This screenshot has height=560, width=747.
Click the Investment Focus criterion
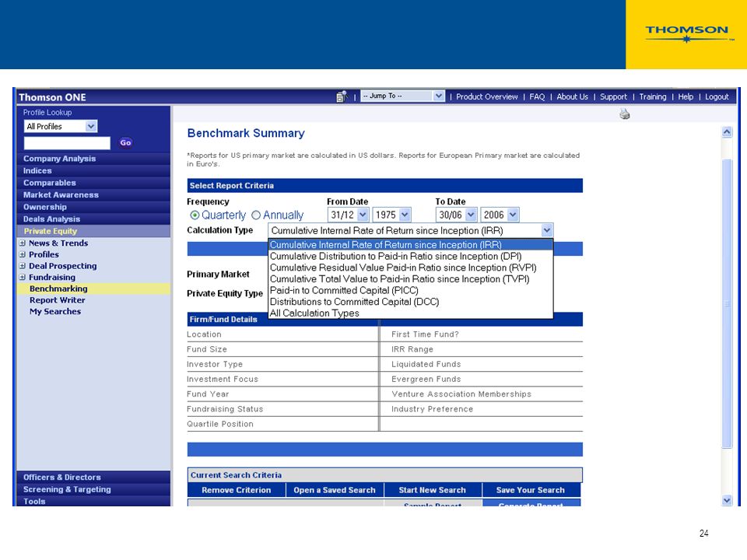223,379
